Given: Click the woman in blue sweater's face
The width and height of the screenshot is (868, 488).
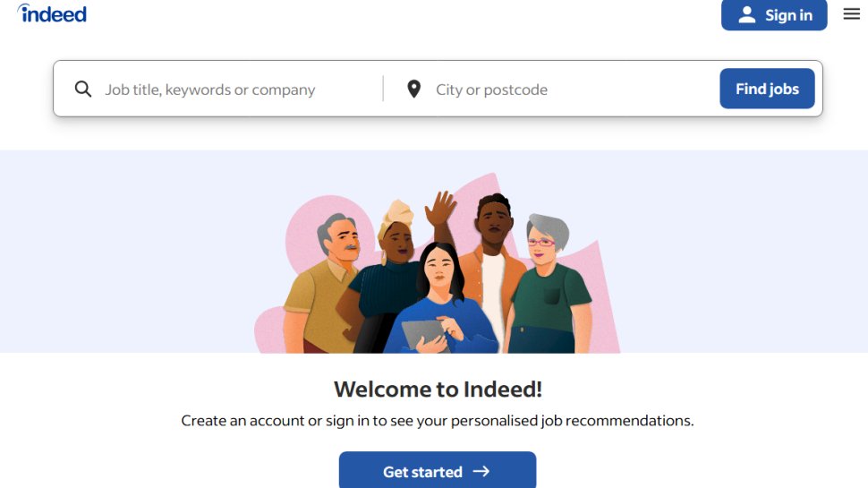Looking at the screenshot, I should point(440,267).
